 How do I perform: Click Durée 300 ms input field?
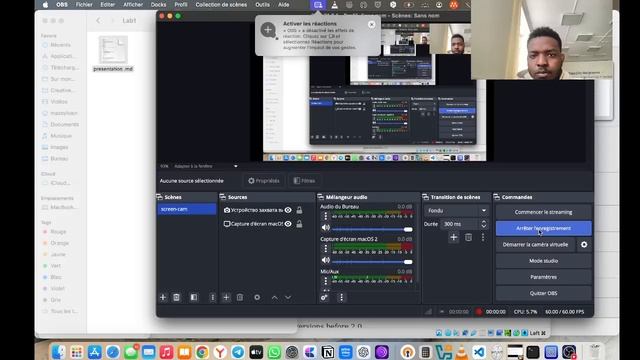(460, 224)
